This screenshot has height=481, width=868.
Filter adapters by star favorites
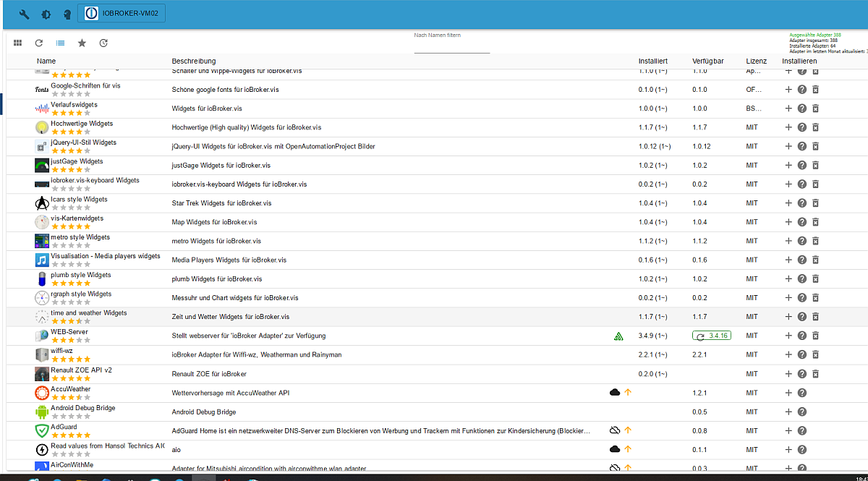[x=82, y=43]
